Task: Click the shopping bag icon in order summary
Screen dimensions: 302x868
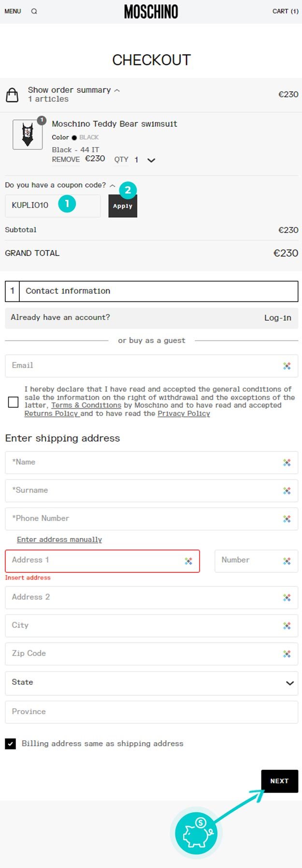Action: (x=12, y=94)
